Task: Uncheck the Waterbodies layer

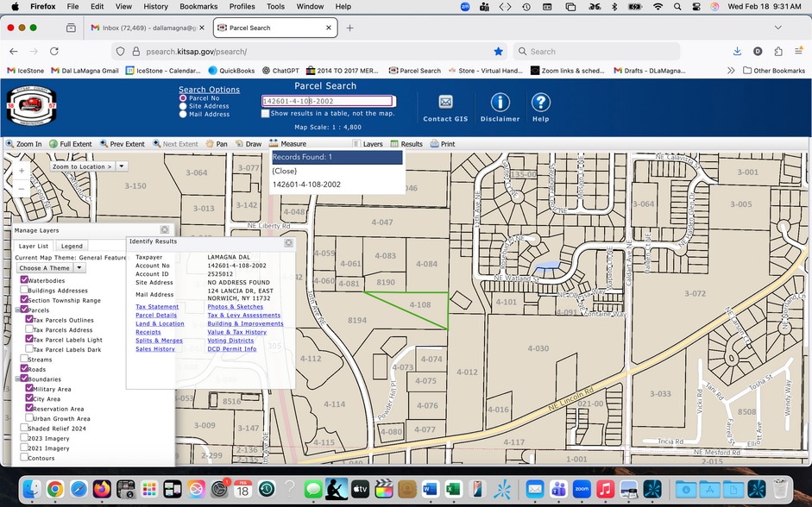Action: (x=25, y=280)
